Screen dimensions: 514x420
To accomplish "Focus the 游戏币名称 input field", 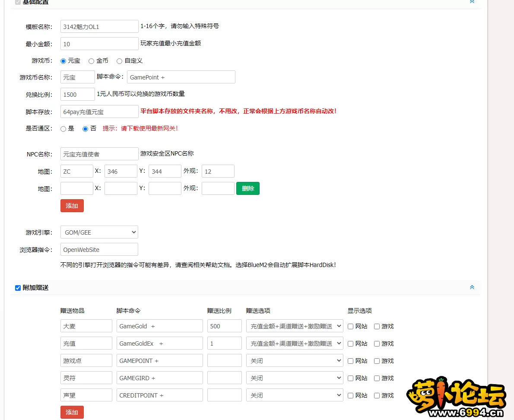I will pos(78,77).
